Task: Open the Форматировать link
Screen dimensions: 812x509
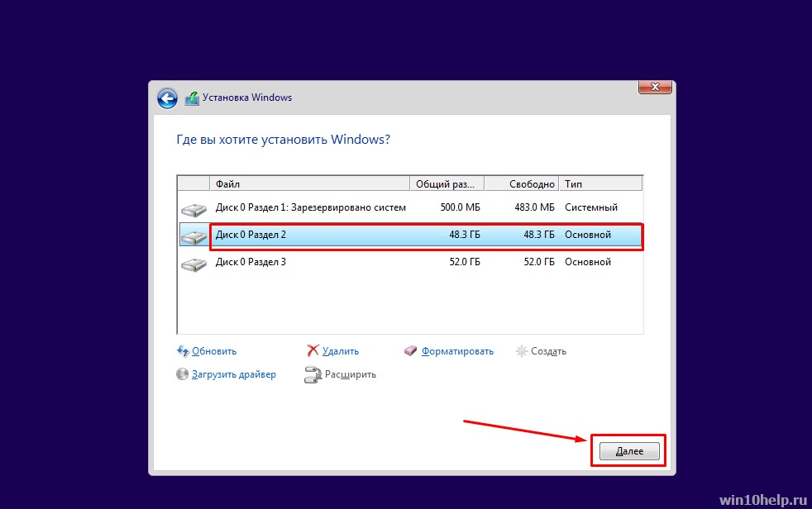Action: pos(457,351)
